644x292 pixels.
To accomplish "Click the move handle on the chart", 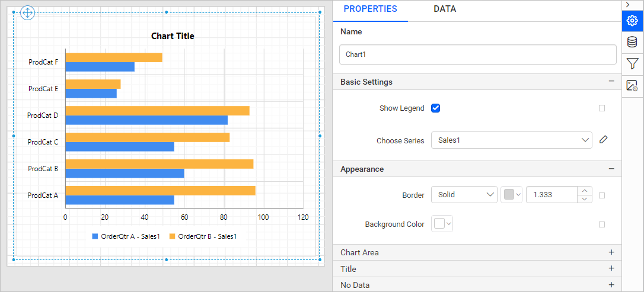I will tap(28, 13).
